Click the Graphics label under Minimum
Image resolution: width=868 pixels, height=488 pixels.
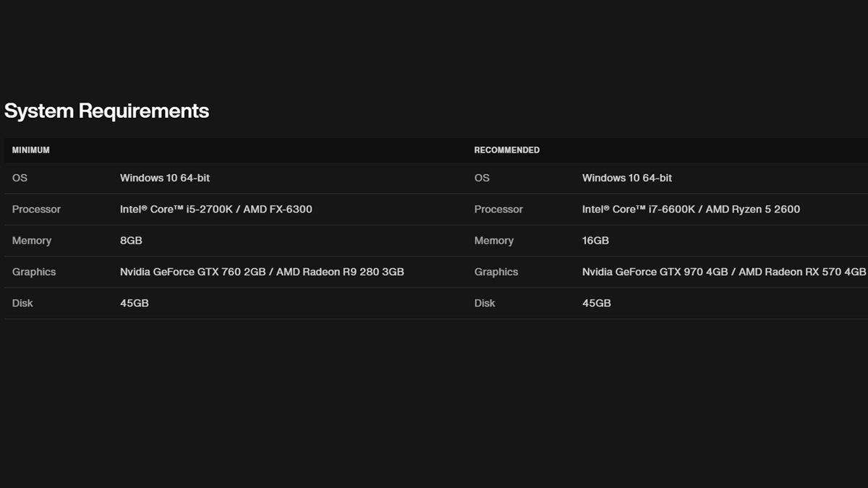(x=34, y=273)
